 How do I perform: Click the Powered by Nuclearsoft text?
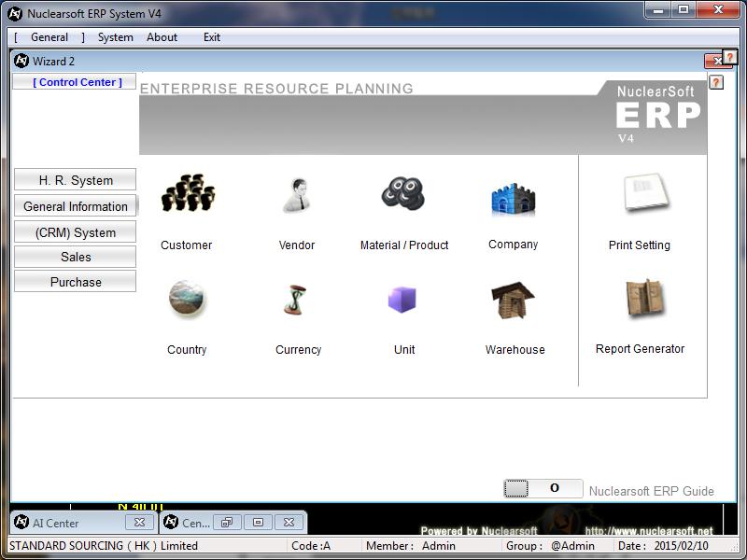point(479,530)
